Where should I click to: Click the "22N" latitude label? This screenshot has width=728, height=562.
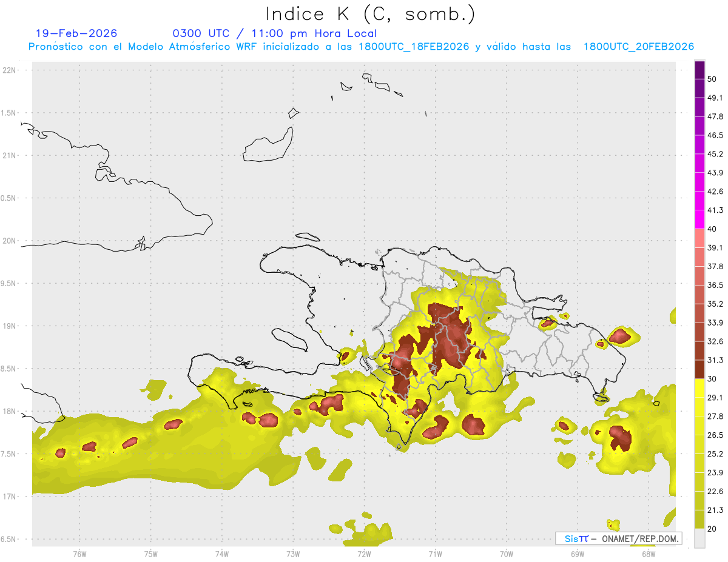pyautogui.click(x=10, y=70)
